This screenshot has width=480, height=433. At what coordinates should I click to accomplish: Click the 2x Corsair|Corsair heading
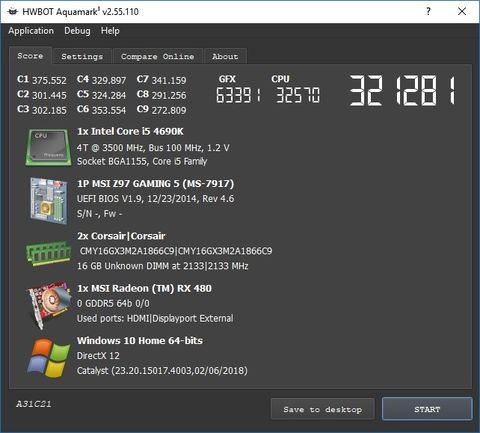pos(121,236)
